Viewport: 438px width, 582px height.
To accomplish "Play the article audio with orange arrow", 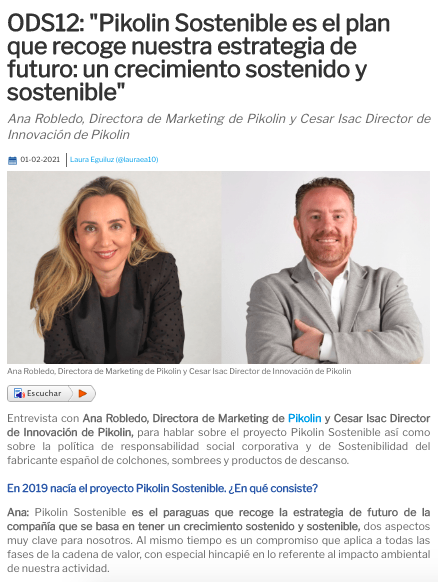I will [83, 393].
